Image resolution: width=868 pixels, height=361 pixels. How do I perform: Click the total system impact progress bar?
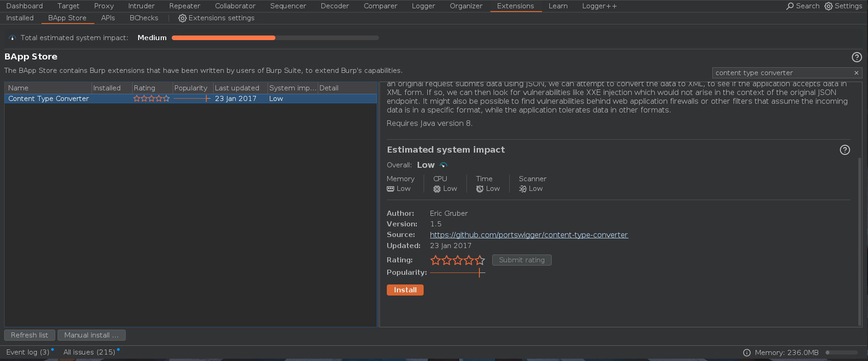pyautogui.click(x=275, y=38)
